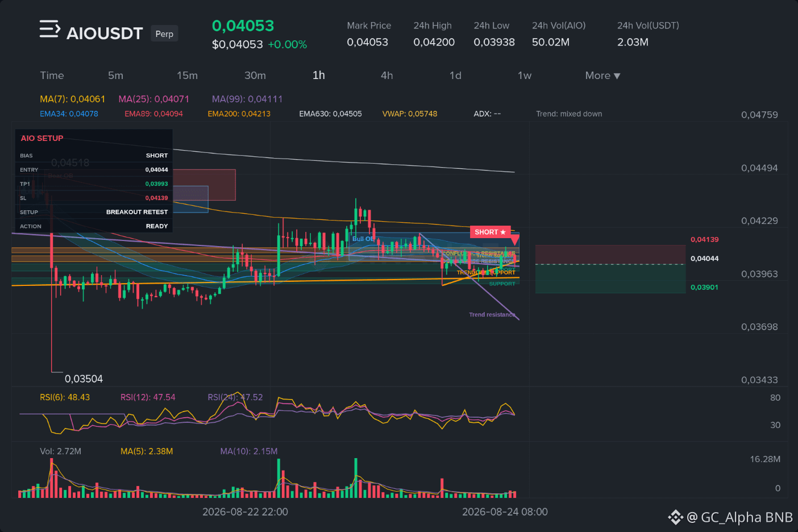
Task: Click the TP1 0,03993 row
Action: click(x=94, y=184)
